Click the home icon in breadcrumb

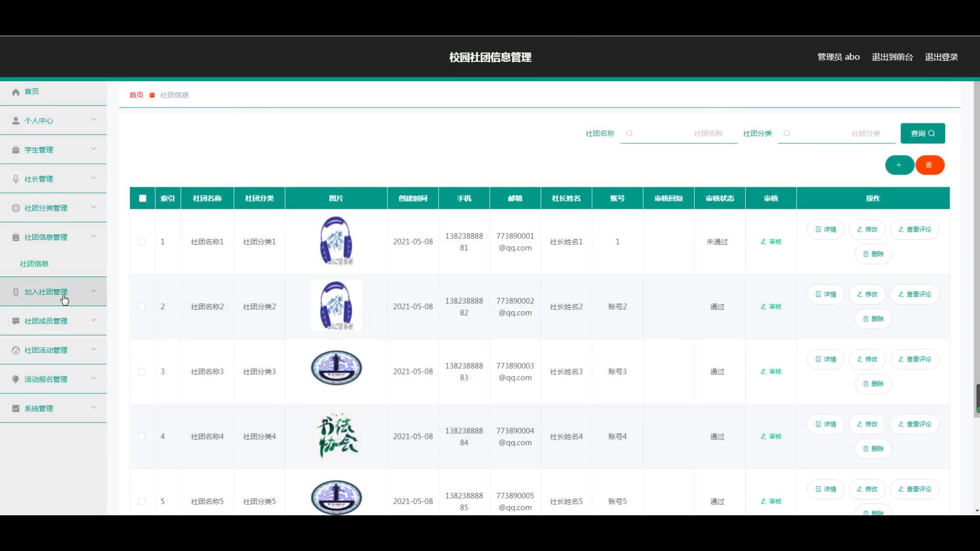pyautogui.click(x=152, y=95)
